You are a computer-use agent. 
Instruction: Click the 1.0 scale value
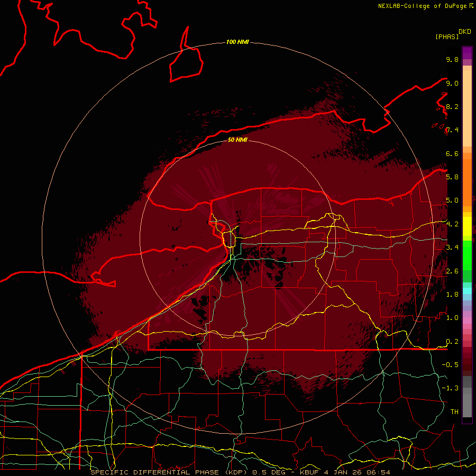(452, 318)
